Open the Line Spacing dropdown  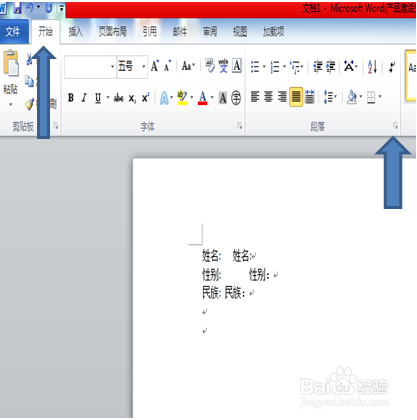pos(330,97)
